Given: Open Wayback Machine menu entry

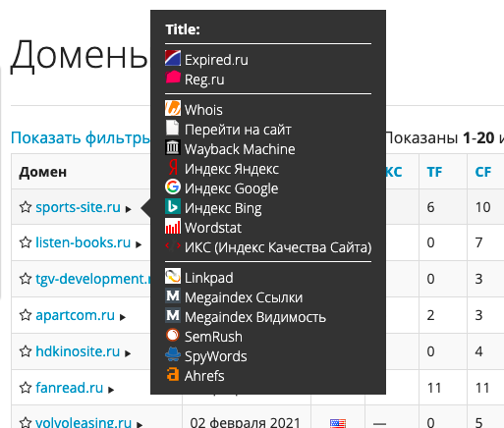Looking at the screenshot, I should tap(240, 149).
